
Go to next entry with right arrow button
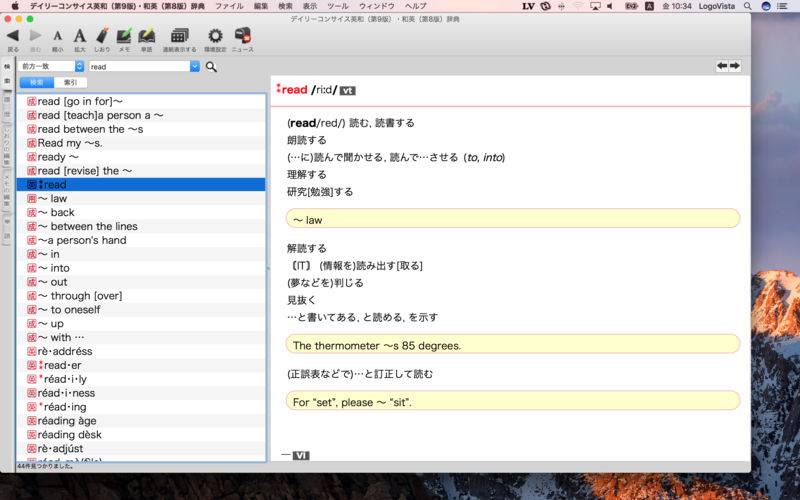[x=735, y=66]
